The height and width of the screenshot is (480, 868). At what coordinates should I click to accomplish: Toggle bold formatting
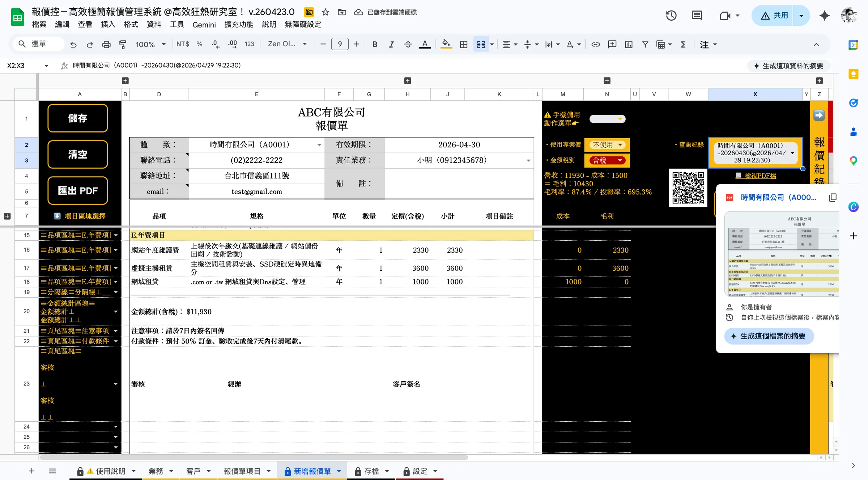pyautogui.click(x=375, y=44)
